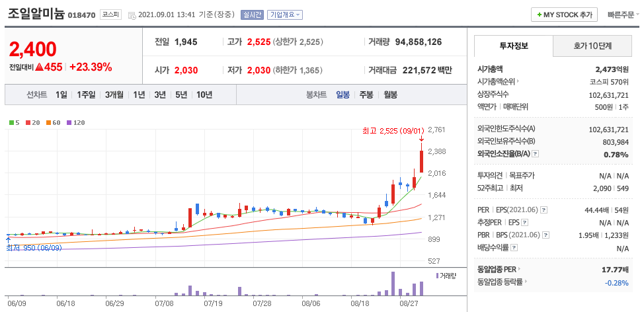
Task: Select the 5년 line chart period
Action: tap(181, 95)
